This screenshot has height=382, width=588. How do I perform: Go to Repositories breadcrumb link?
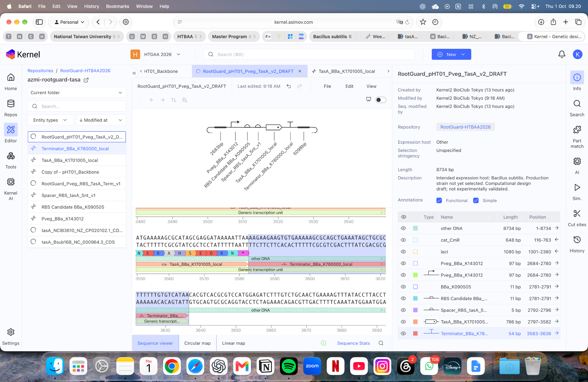(x=40, y=71)
